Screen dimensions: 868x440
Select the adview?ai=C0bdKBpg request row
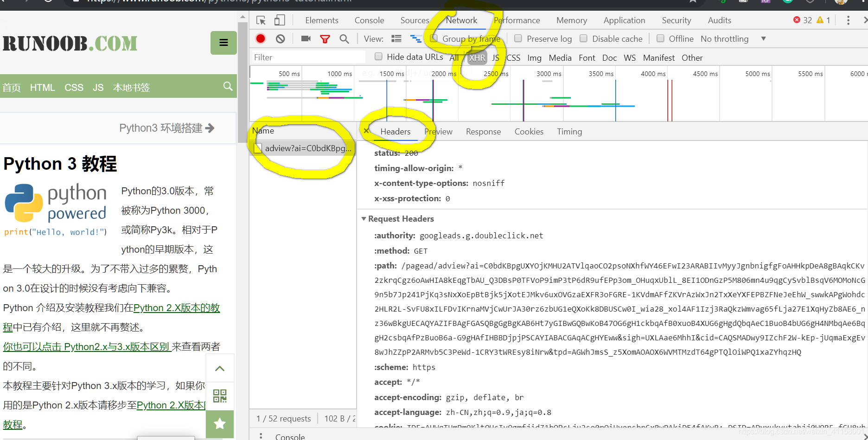click(x=303, y=148)
